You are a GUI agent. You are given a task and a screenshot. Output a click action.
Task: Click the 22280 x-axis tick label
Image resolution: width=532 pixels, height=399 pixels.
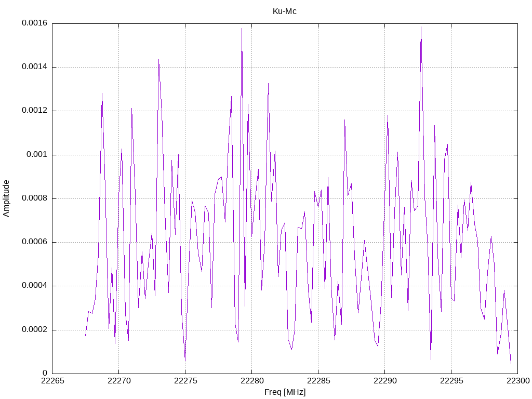[x=252, y=381]
